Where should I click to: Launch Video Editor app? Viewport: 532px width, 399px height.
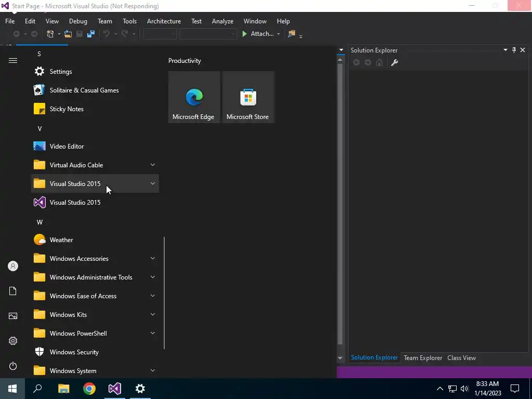[95, 146]
